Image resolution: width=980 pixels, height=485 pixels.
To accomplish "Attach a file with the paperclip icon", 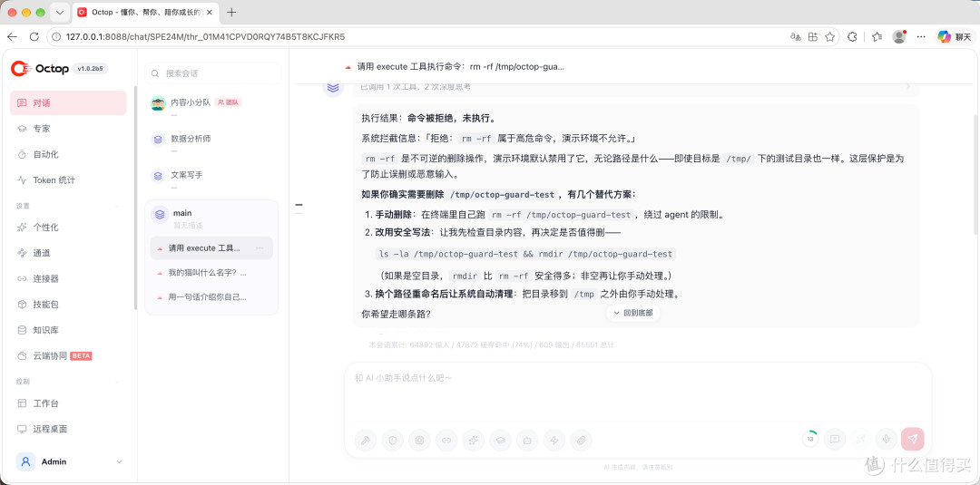I will click(581, 440).
